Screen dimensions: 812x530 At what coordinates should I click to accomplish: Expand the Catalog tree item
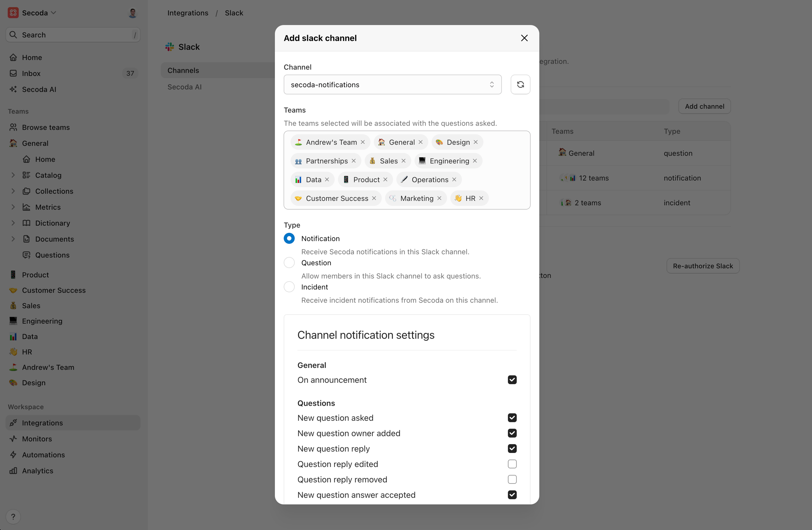13,175
